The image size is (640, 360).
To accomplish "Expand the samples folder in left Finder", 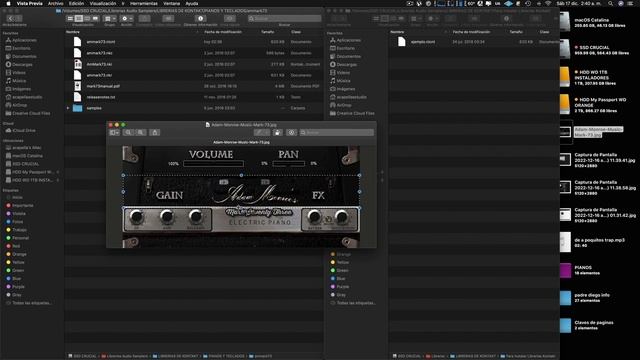I will 68,108.
